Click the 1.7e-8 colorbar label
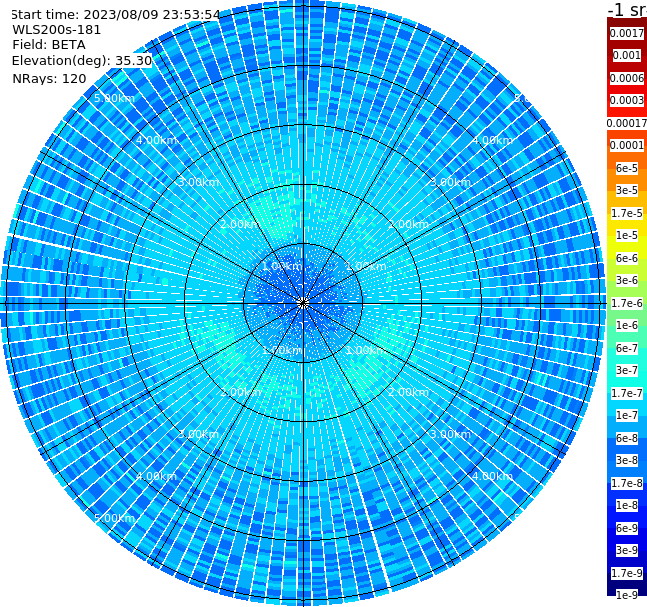Screen dimensions: 647x607 tap(627, 483)
